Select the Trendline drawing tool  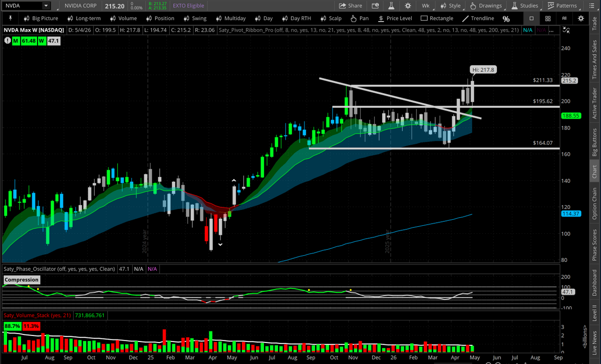[478, 19]
